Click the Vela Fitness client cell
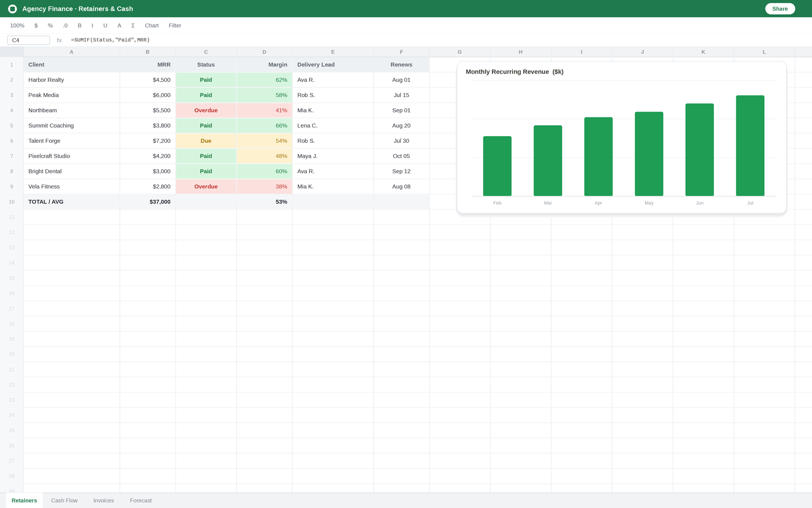Screen dimensions: 812x508 [x=72, y=186]
